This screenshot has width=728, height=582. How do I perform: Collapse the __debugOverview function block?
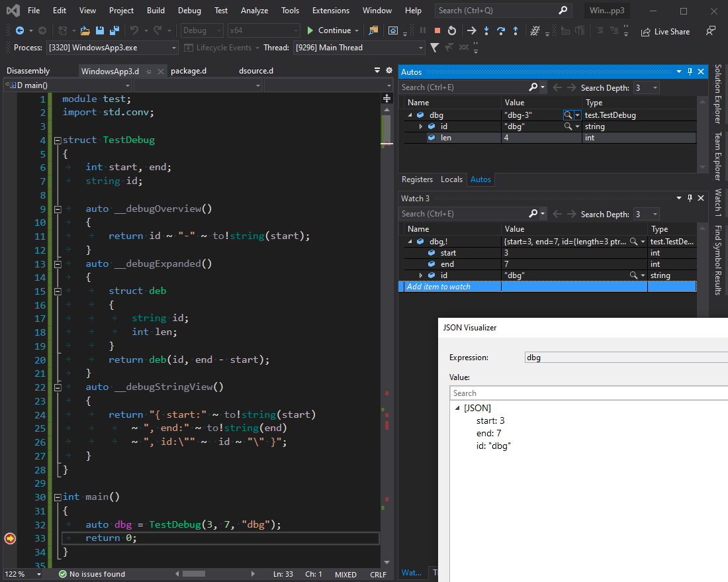coord(58,209)
